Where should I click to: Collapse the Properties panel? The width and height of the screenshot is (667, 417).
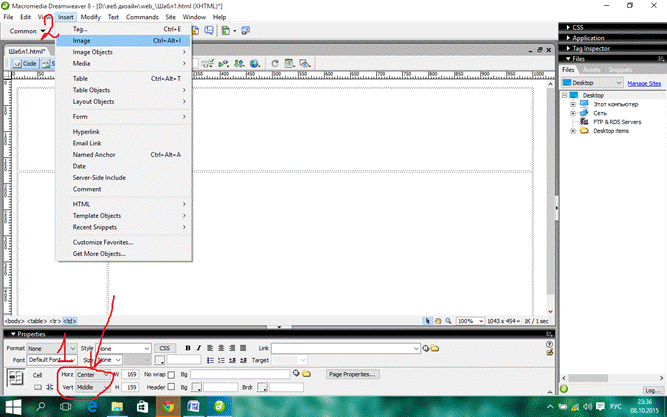[x=13, y=334]
